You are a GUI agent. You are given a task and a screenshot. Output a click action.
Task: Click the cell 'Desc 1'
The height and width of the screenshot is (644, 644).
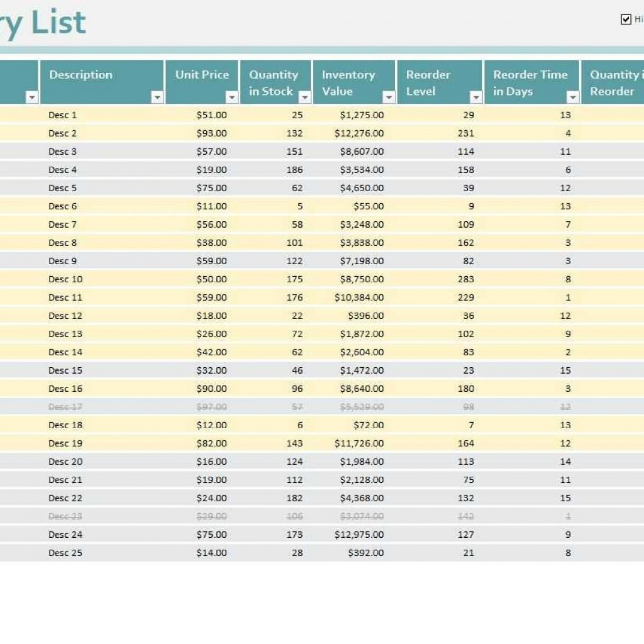tap(62, 115)
